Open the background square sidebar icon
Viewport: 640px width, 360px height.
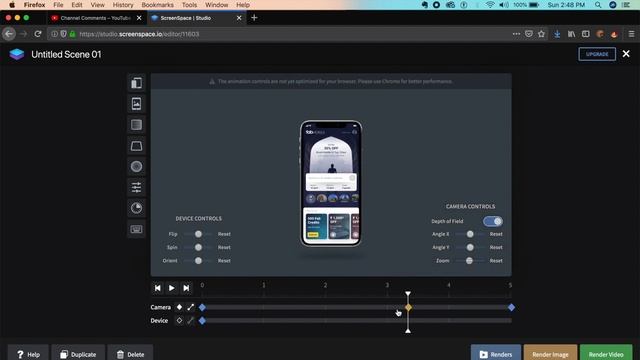pos(136,124)
